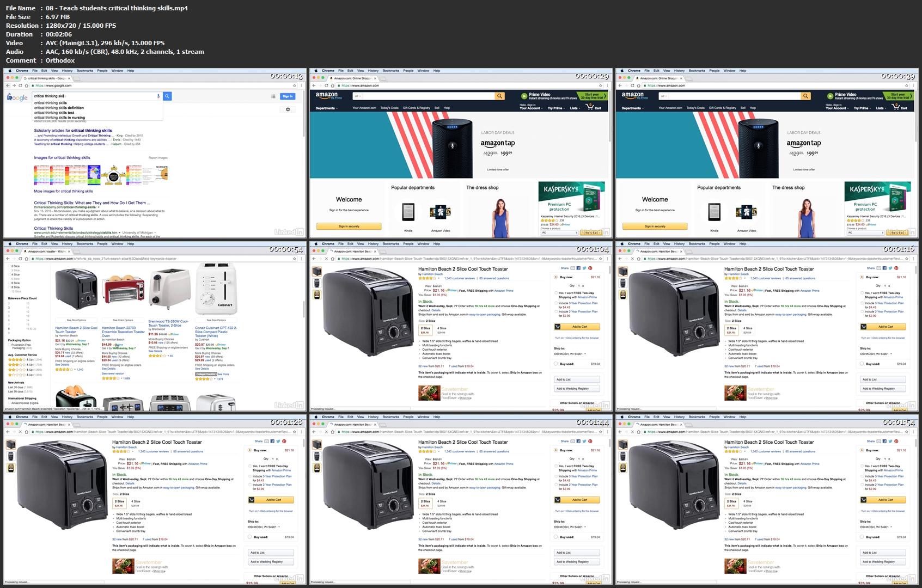The width and height of the screenshot is (922, 588).
Task: Select Buy used radio in 00:01:16 frame
Action: pyautogui.click(x=862, y=364)
